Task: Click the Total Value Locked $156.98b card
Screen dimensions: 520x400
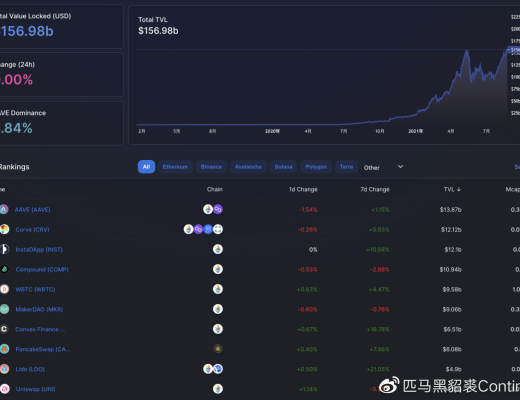Action: click(61, 27)
